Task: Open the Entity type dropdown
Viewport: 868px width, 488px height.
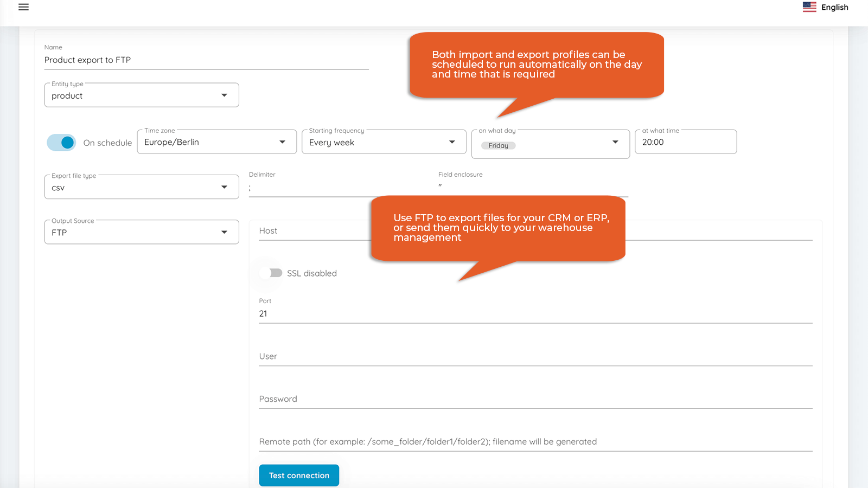Action: (x=141, y=95)
